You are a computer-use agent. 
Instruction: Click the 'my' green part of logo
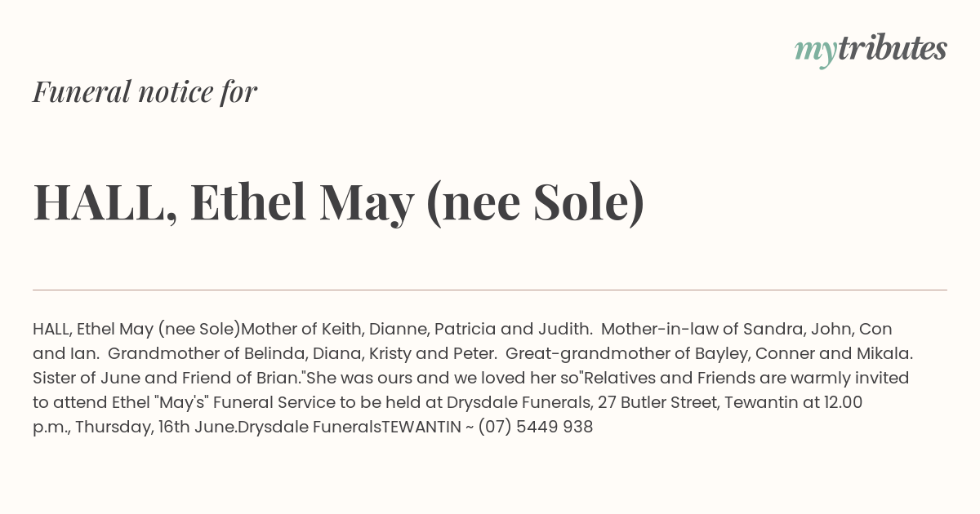pyautogui.click(x=815, y=53)
